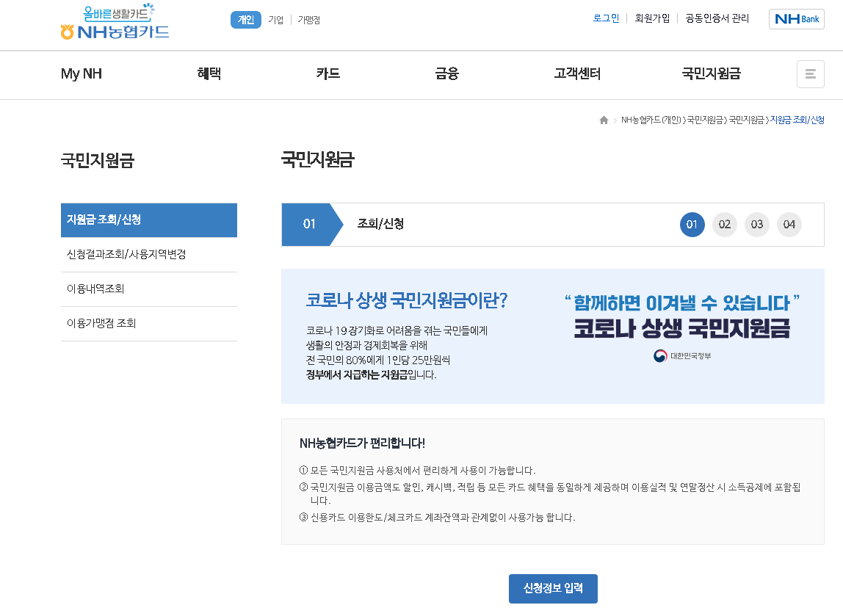Click the NH농협카드 logo

(115, 22)
